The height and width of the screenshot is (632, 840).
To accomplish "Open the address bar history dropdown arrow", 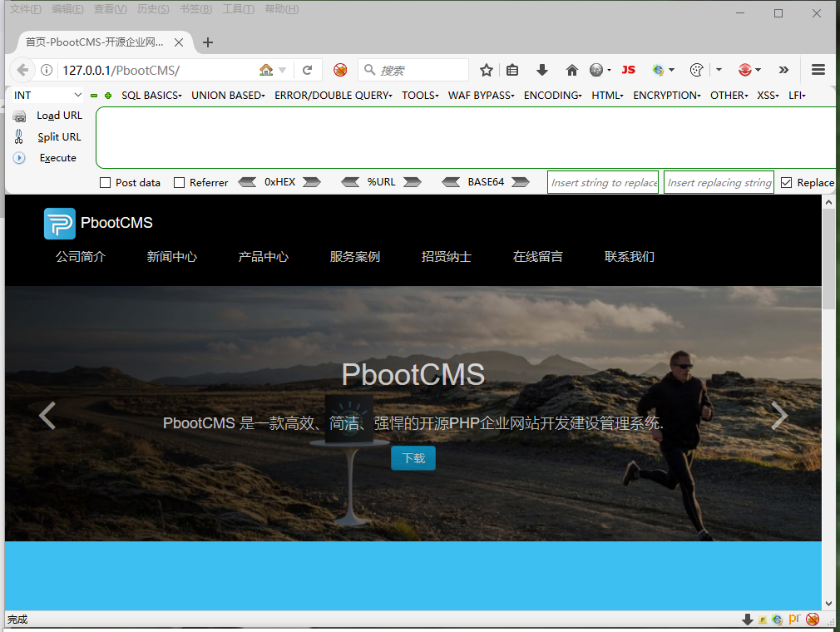I will (282, 70).
